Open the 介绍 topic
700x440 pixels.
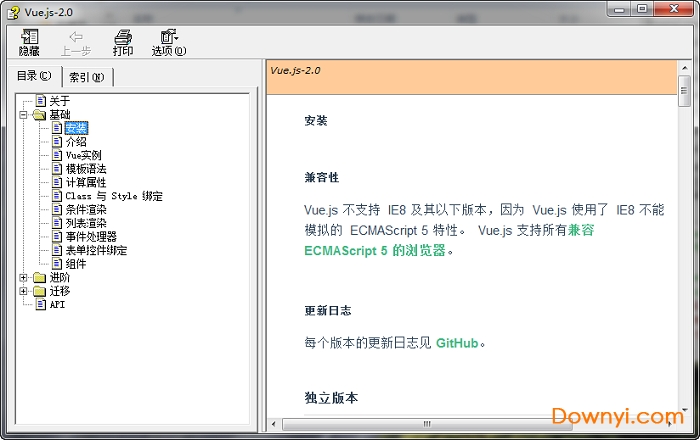click(76, 142)
